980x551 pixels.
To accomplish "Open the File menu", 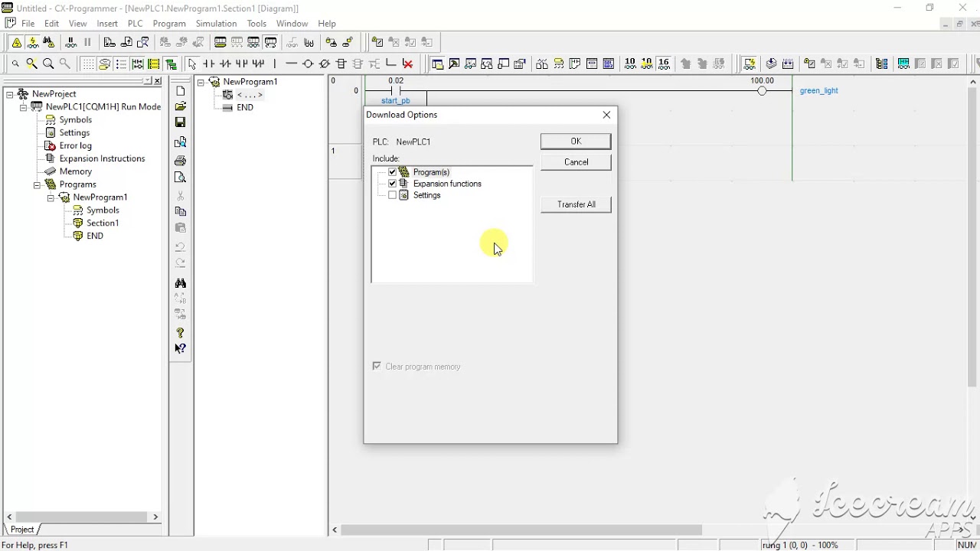I will tap(28, 24).
